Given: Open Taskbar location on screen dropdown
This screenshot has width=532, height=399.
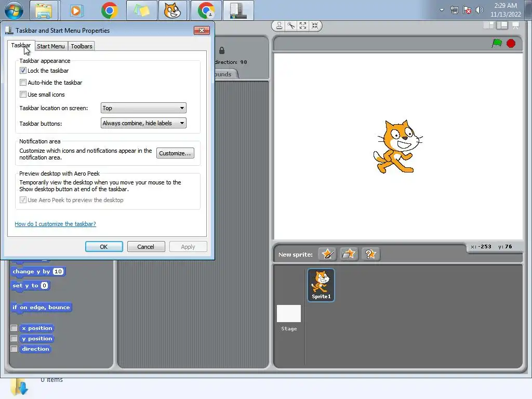Looking at the screenshot, I should [143, 108].
